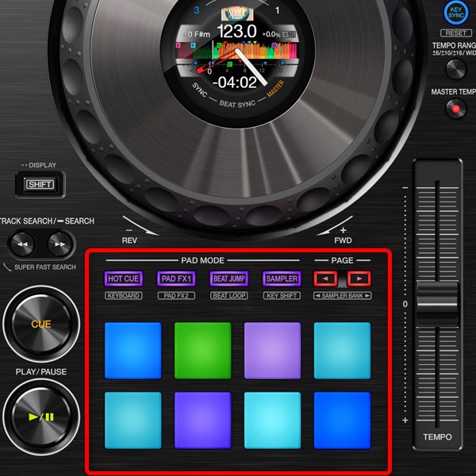Image resolution: width=476 pixels, height=476 pixels.
Task: Click the MASTER label on jog display
Action: pyautogui.click(x=275, y=89)
